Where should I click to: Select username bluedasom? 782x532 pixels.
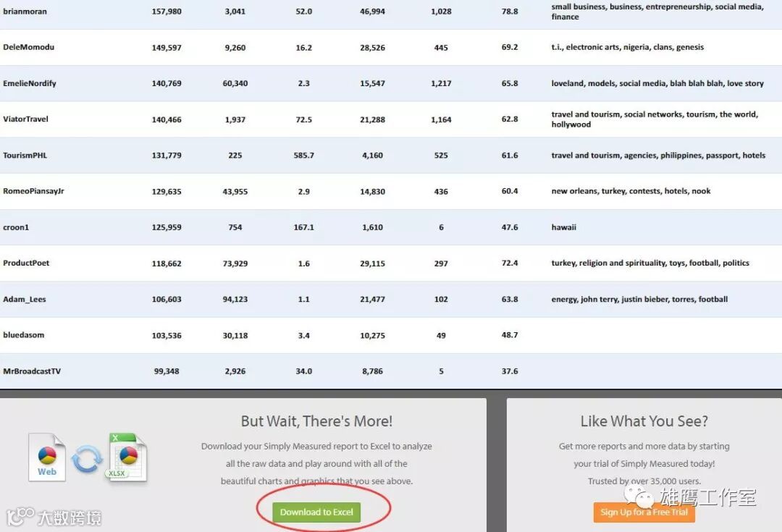[23, 335]
